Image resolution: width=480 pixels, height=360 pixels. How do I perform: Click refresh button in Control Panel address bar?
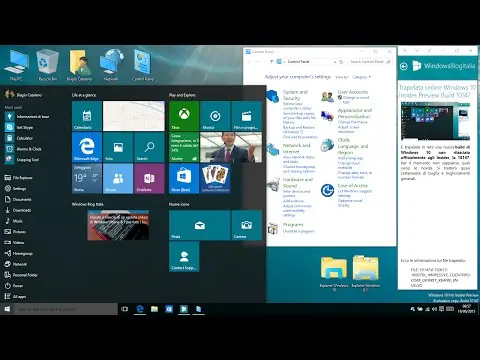(x=341, y=62)
